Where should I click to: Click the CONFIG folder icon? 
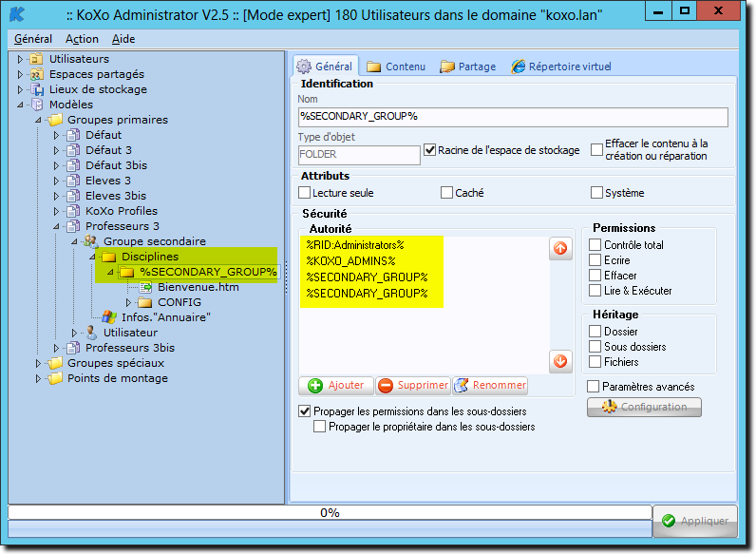(x=144, y=302)
